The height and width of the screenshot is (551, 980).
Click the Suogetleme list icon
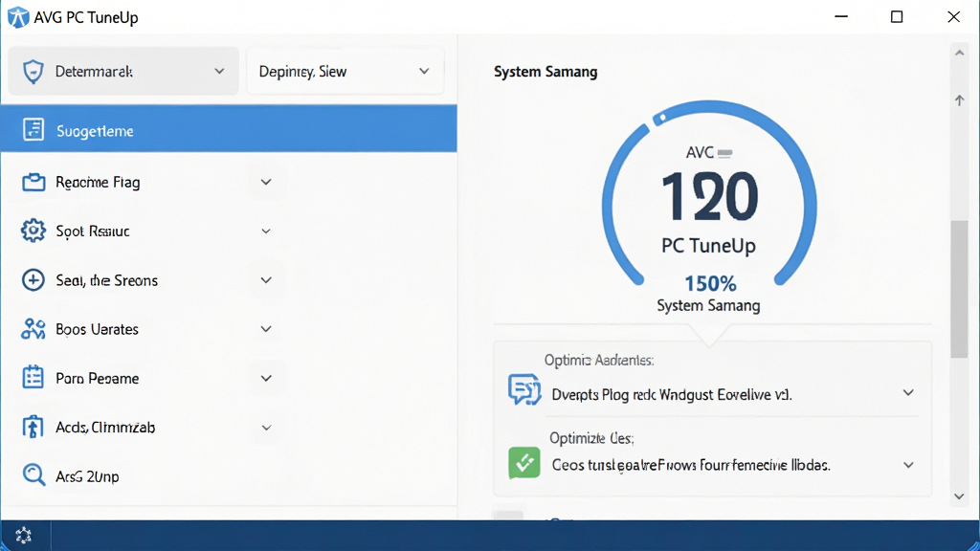33,129
